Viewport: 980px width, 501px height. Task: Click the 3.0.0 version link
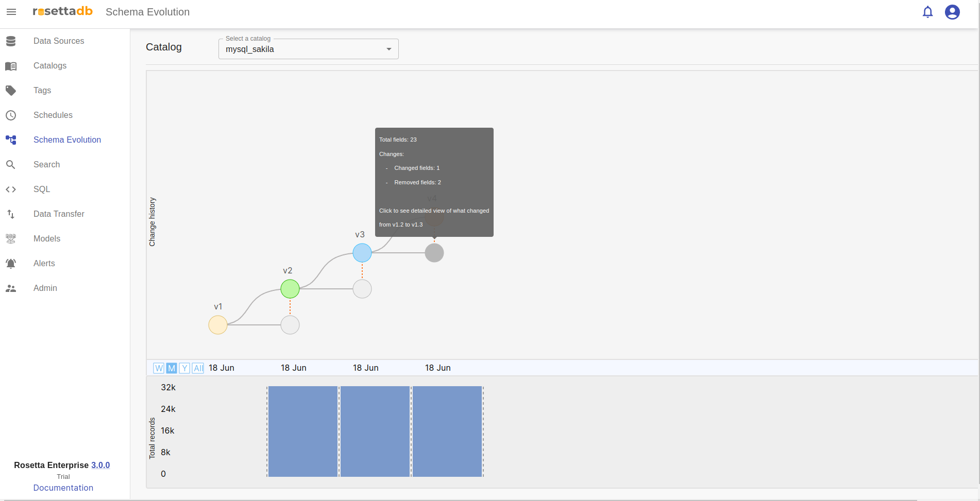point(100,465)
